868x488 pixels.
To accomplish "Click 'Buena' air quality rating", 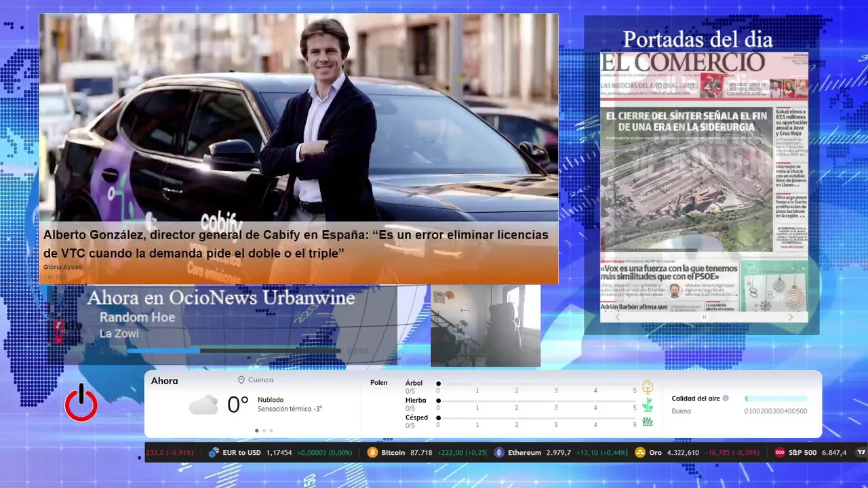I will click(682, 411).
